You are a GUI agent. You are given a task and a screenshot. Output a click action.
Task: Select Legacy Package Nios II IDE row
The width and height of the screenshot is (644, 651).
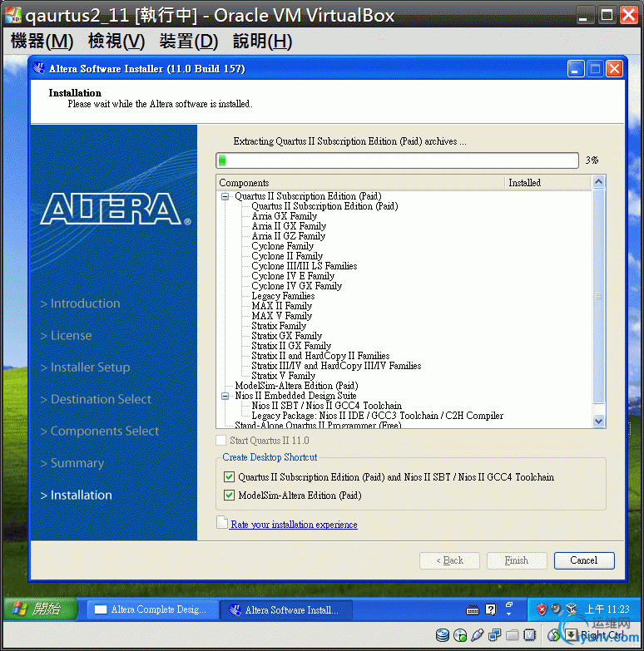click(x=377, y=415)
